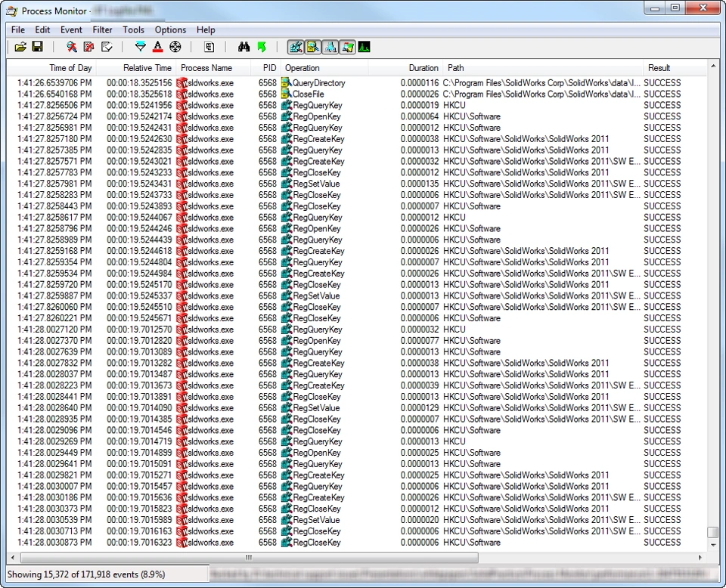
Task: Select the RegSetValue row at 1:41:27.8257981 PM
Action: click(356, 184)
